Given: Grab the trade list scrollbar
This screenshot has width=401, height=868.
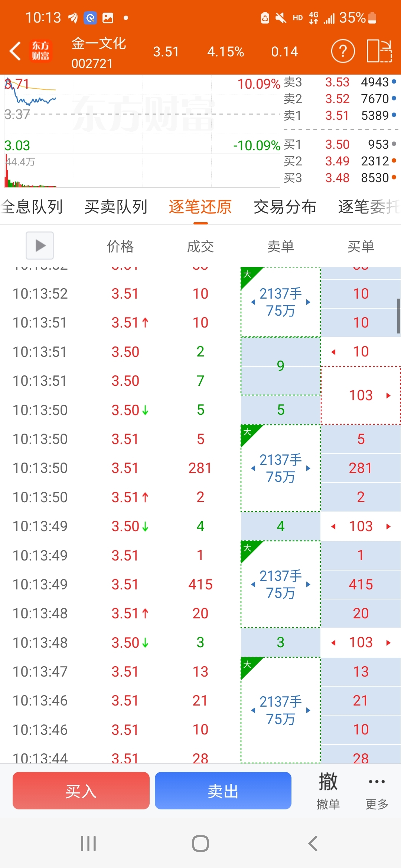Looking at the screenshot, I should pyautogui.click(x=398, y=316).
